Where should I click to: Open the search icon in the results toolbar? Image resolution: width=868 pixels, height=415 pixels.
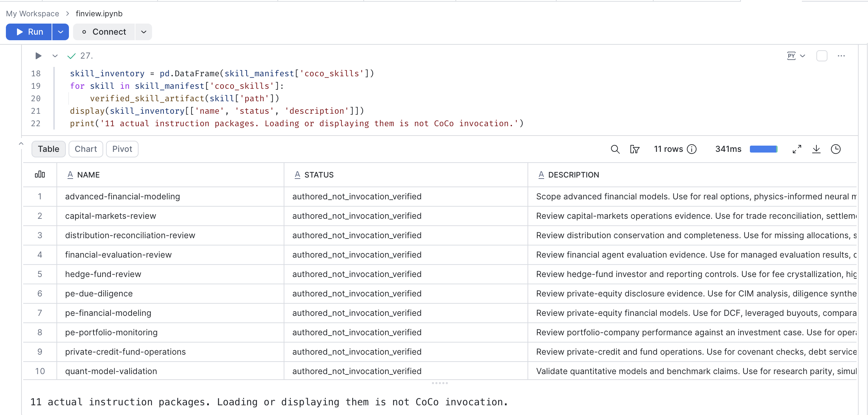(615, 149)
